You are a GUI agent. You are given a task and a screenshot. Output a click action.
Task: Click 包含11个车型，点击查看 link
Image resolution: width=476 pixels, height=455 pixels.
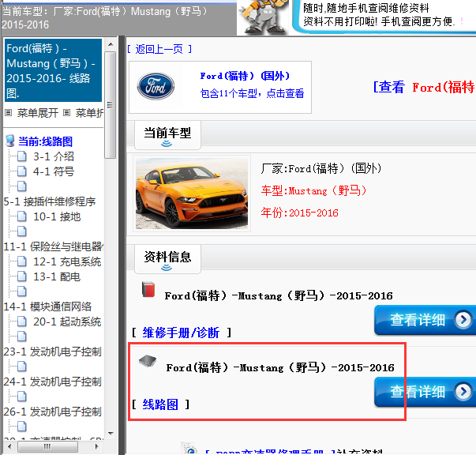click(x=252, y=93)
